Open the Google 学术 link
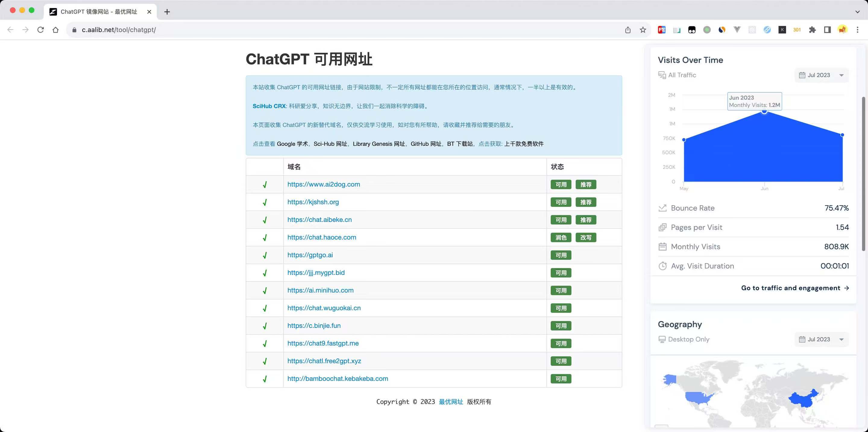Screen dimensions: 868x432 [x=292, y=144]
